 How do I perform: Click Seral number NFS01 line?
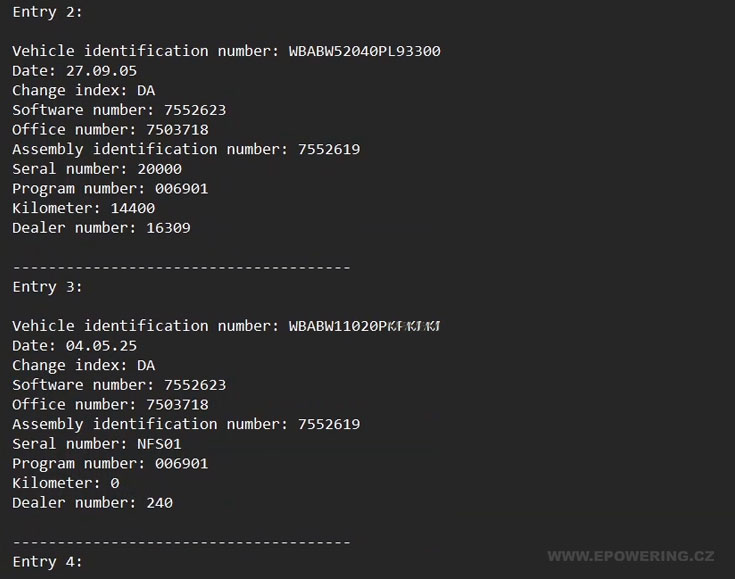[x=97, y=444]
